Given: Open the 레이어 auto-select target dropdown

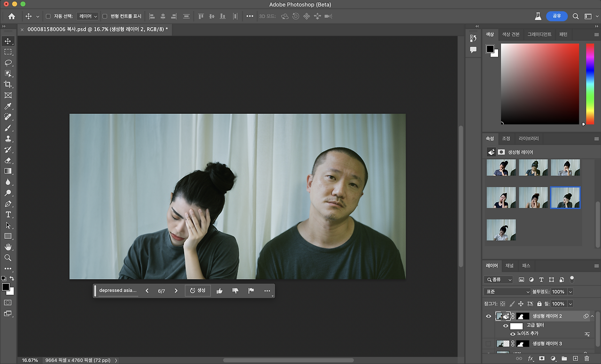Looking at the screenshot, I should [88, 16].
